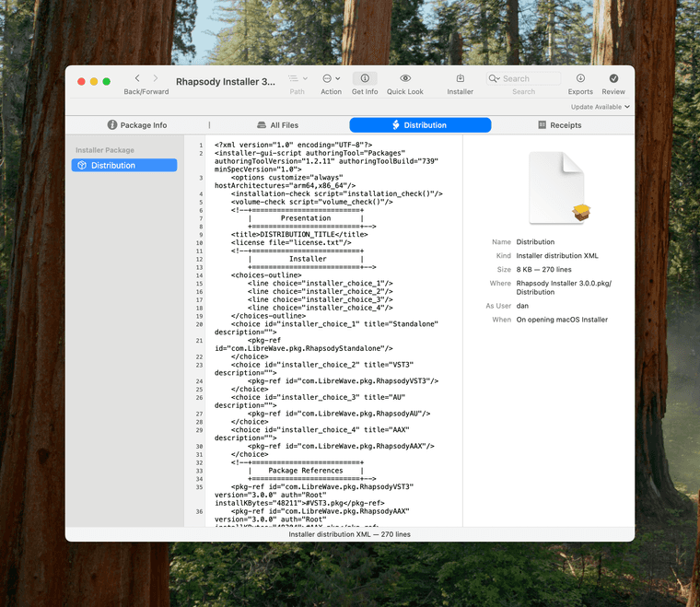Go forward with the Forward chevron
This screenshot has height=607, width=700.
click(156, 78)
